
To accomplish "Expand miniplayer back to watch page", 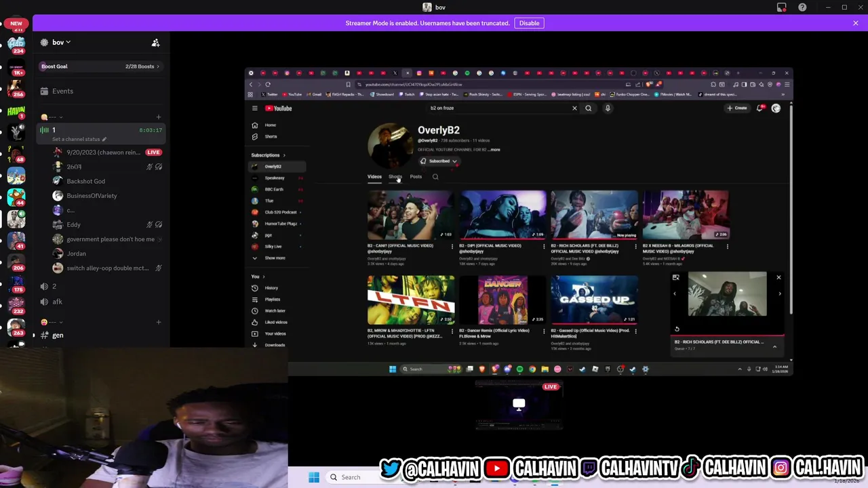I will click(x=675, y=277).
